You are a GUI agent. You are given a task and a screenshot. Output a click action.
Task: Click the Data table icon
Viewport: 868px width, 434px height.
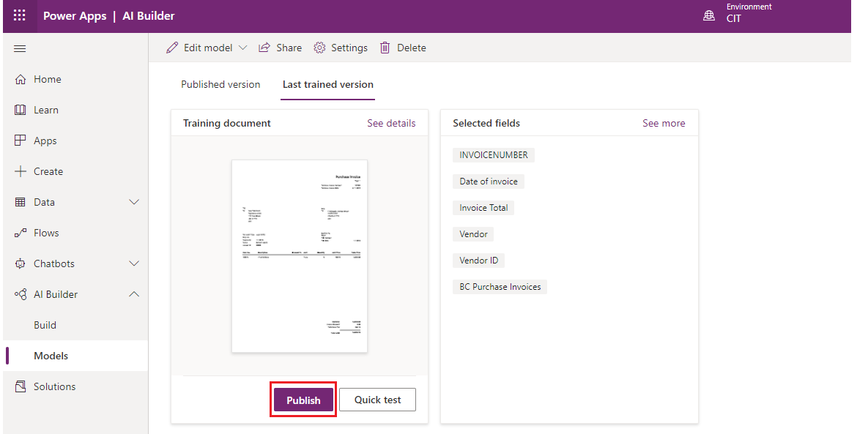tap(21, 202)
